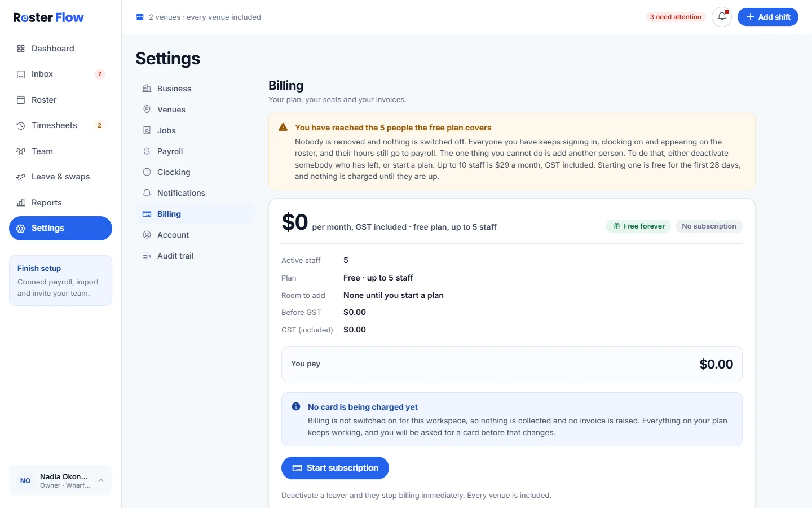Open the Finish setup card
This screenshot has width=812, height=508.
[60, 281]
